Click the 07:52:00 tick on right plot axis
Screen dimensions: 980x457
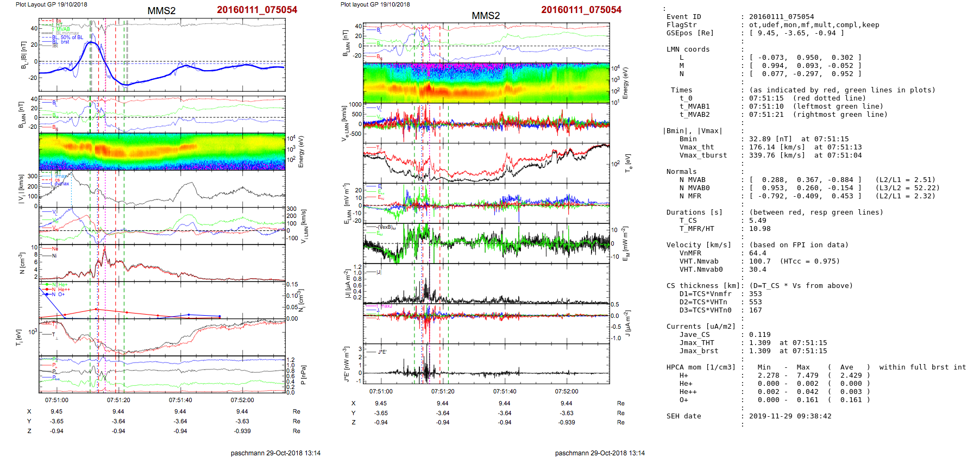click(566, 391)
